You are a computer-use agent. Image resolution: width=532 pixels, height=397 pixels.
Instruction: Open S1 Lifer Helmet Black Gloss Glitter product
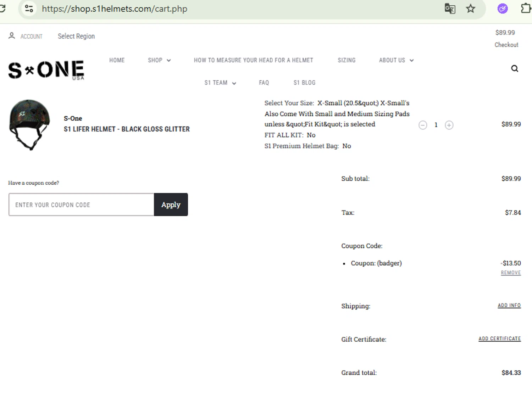point(127,129)
